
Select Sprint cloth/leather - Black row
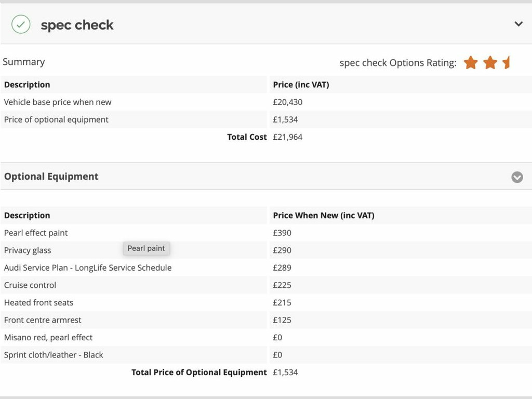pyautogui.click(x=54, y=355)
